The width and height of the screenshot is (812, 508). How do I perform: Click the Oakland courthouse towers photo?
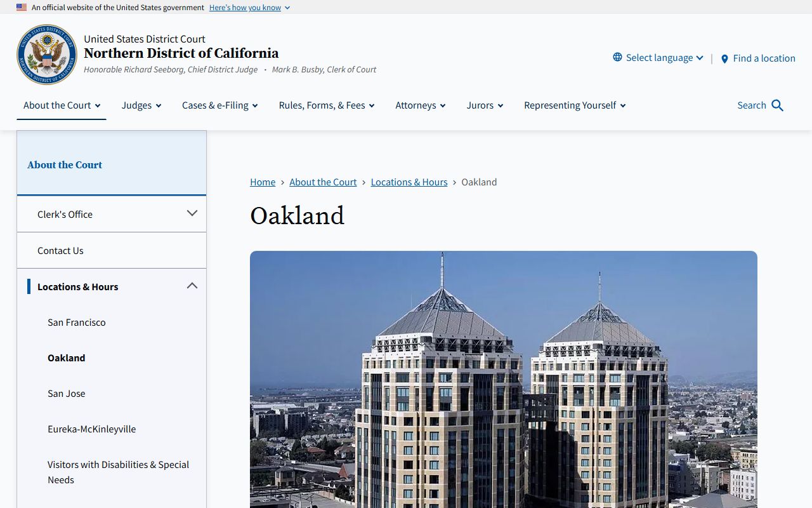504,379
